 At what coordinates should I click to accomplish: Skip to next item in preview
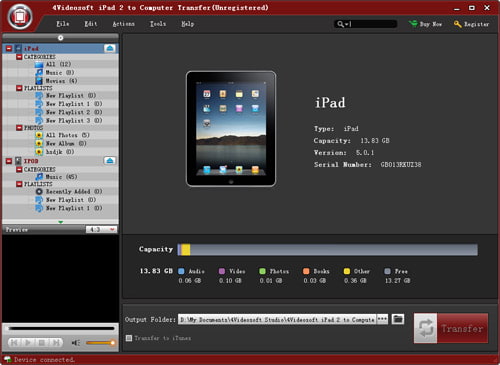[56, 342]
